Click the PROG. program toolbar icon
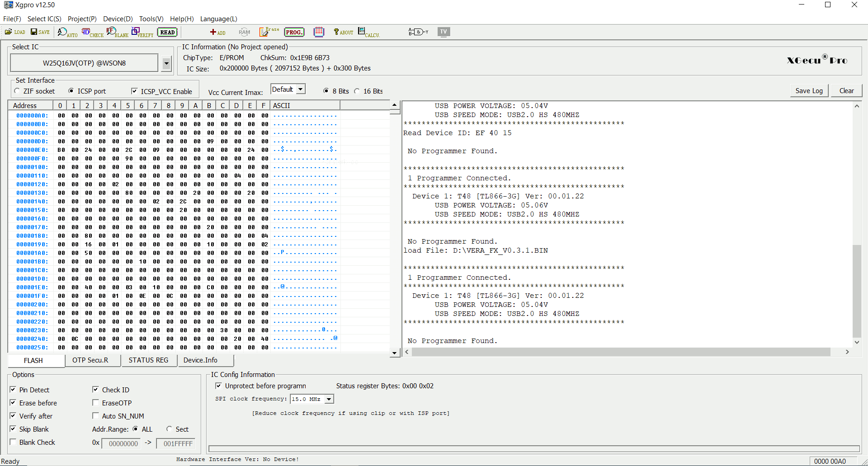The width and height of the screenshot is (868, 466). (294, 32)
